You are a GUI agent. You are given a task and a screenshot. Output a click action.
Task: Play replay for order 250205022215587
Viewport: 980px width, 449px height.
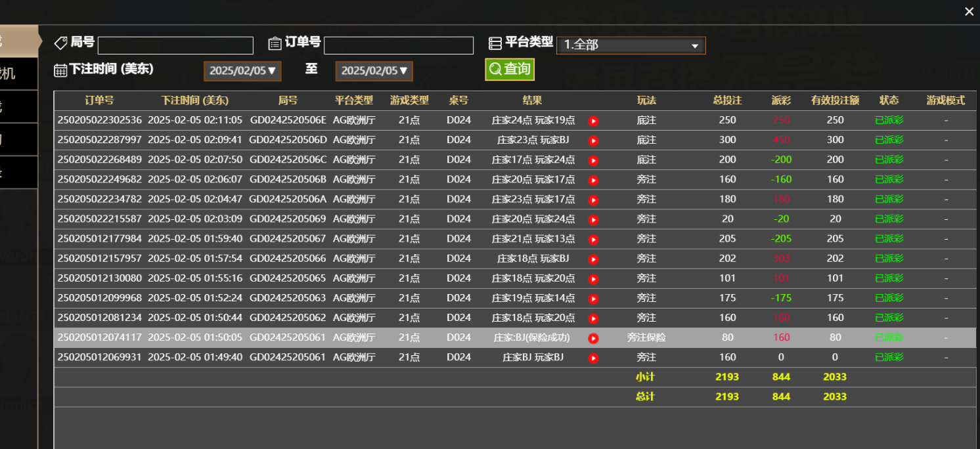click(x=593, y=219)
